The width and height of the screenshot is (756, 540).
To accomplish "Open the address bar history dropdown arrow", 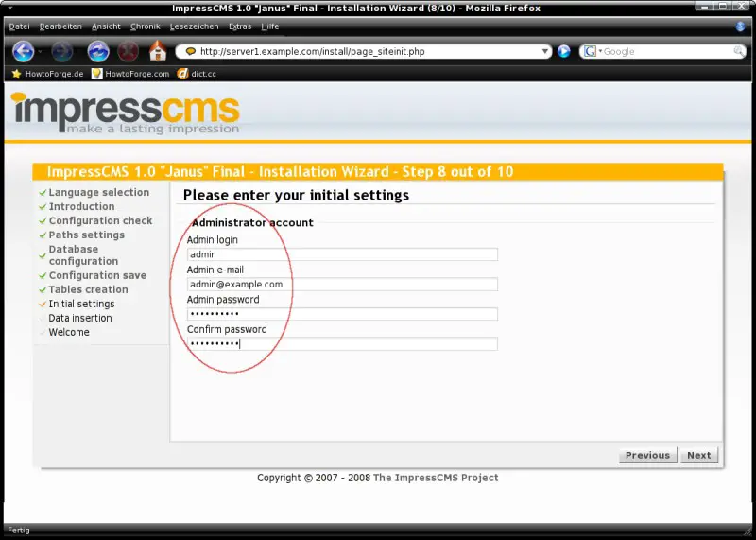I will click(x=544, y=51).
